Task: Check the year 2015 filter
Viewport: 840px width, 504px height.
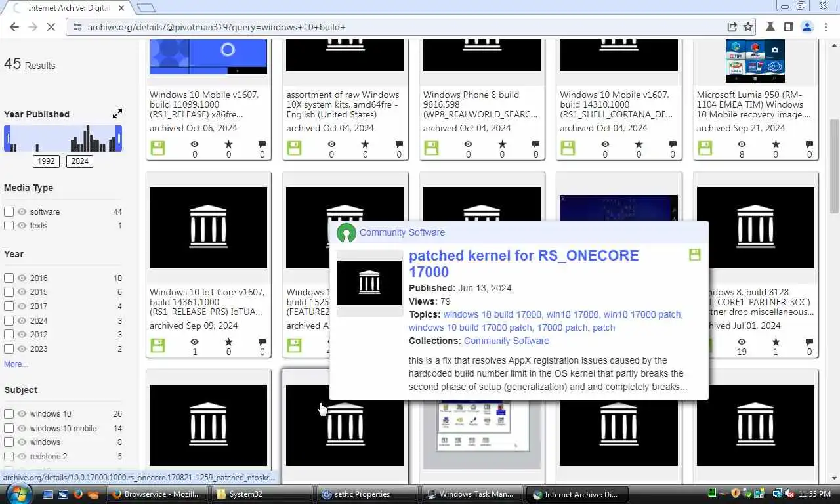Action: click(x=9, y=291)
